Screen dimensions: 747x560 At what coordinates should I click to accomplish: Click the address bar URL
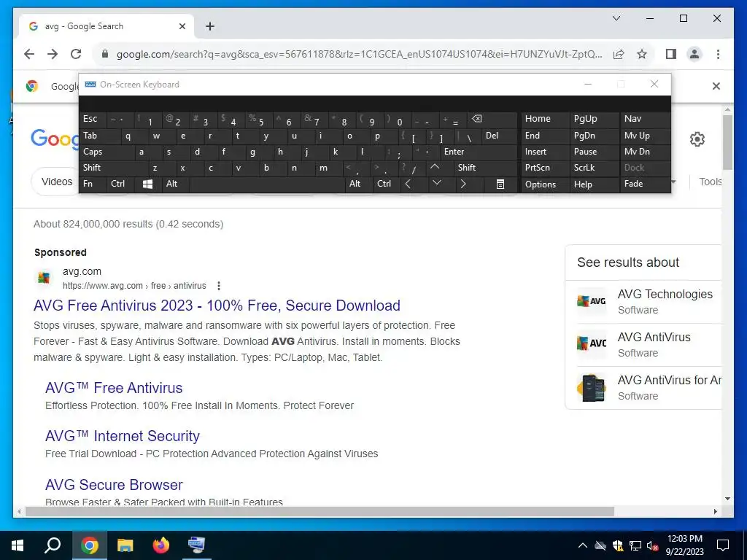click(x=359, y=54)
